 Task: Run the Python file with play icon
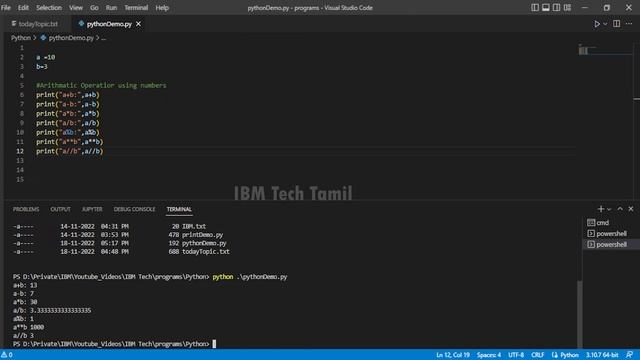click(x=597, y=24)
